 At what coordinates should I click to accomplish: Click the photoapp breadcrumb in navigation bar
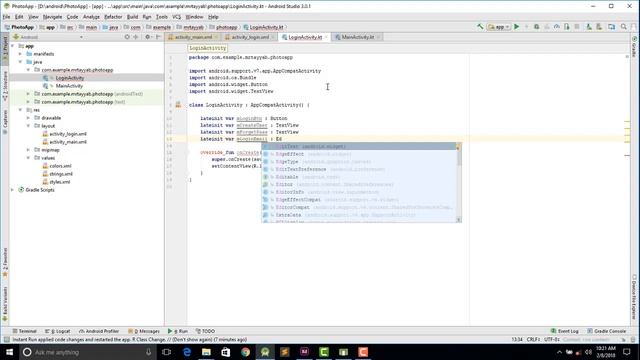pos(223,27)
